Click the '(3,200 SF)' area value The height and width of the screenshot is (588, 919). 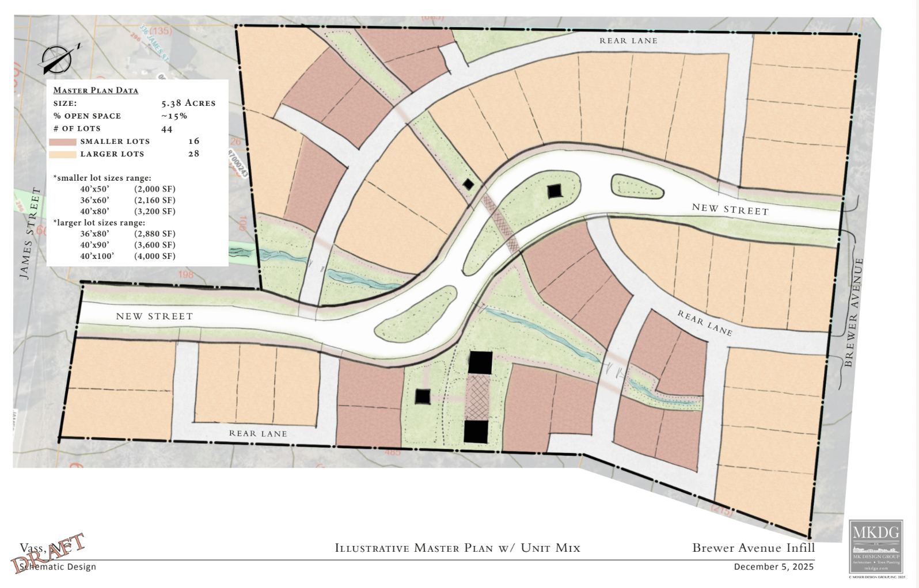pos(155,211)
